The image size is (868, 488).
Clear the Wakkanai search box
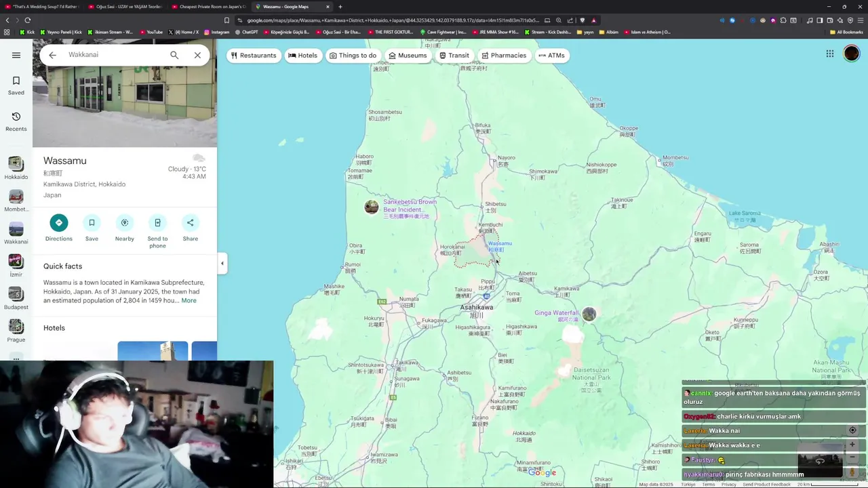tap(197, 55)
